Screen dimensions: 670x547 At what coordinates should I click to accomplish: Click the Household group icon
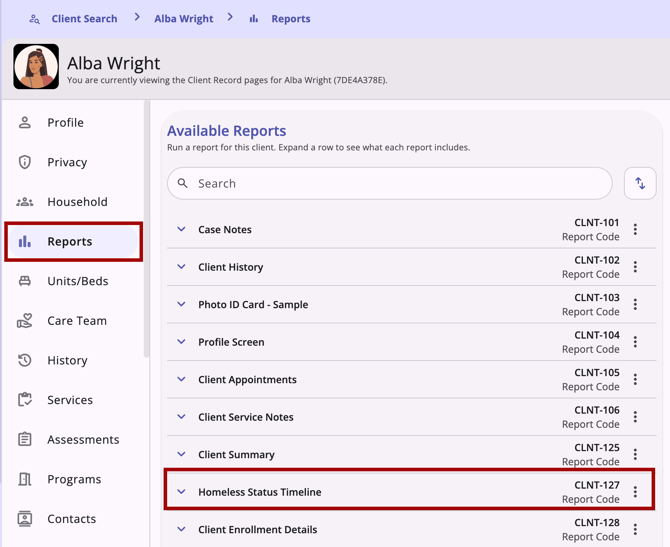(25, 202)
